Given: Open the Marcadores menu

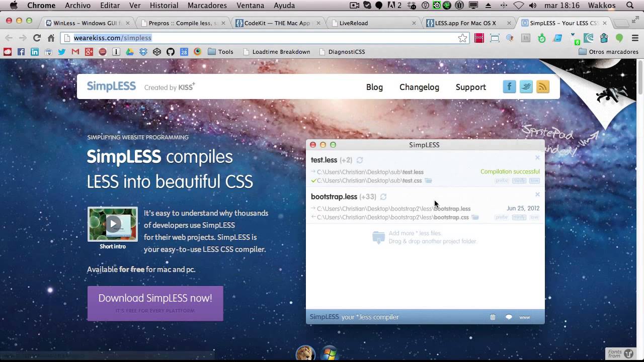Looking at the screenshot, I should [x=207, y=6].
